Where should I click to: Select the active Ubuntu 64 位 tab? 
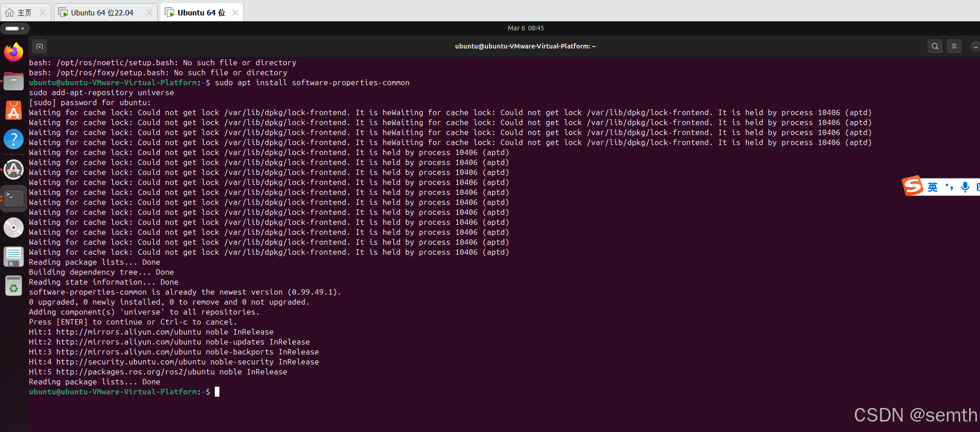201,13
